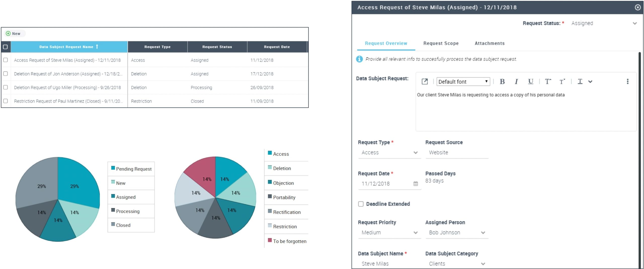
Task: Click the decrease font size icon
Action: tap(562, 82)
